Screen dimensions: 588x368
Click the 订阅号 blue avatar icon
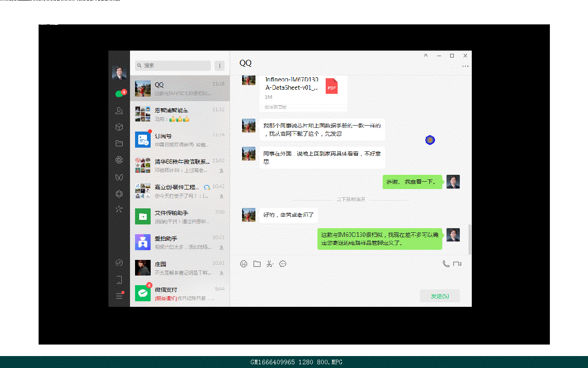point(143,139)
